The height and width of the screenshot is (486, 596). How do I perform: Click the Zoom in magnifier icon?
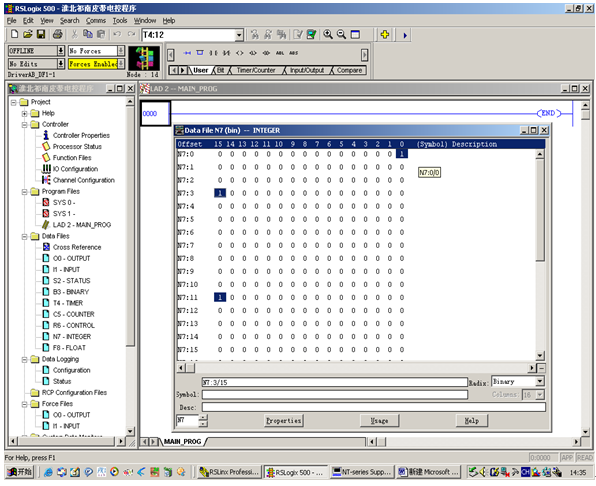coord(328,35)
